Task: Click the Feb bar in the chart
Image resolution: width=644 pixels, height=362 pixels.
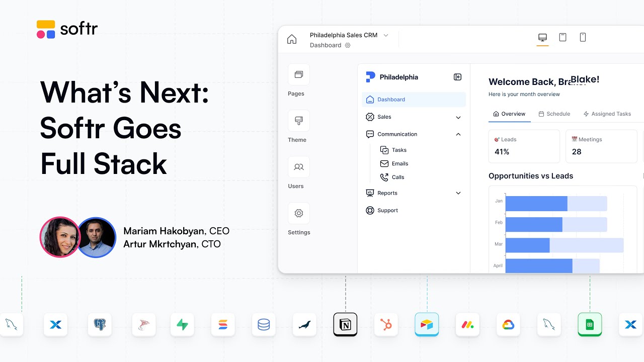Action: click(556, 224)
